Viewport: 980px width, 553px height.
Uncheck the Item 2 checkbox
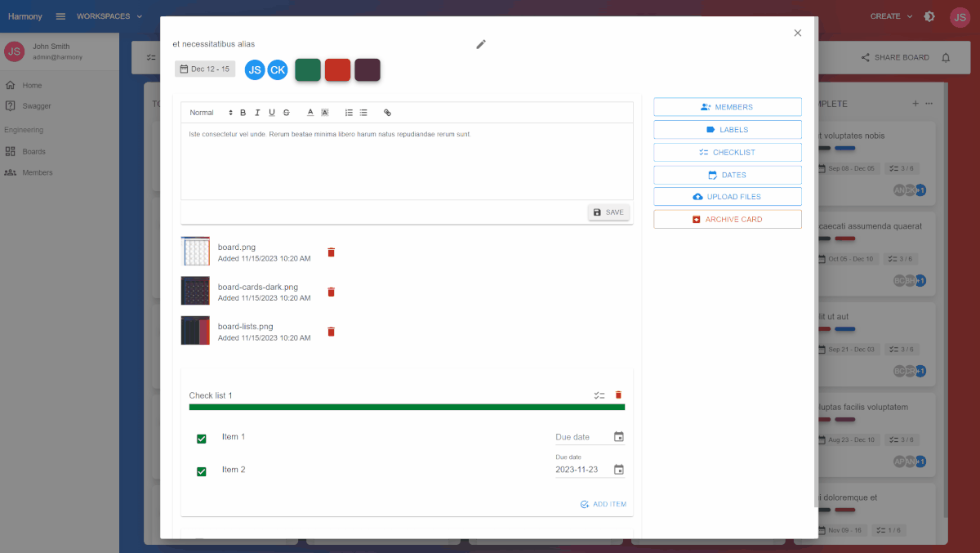(x=202, y=471)
